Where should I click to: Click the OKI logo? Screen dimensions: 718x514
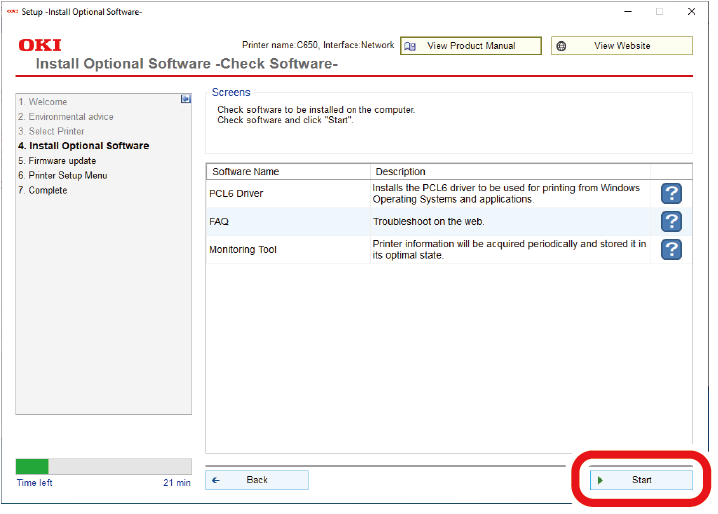click(40, 46)
